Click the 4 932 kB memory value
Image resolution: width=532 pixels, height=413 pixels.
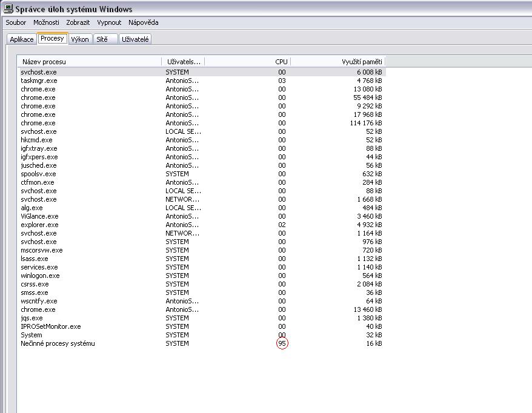click(x=369, y=225)
